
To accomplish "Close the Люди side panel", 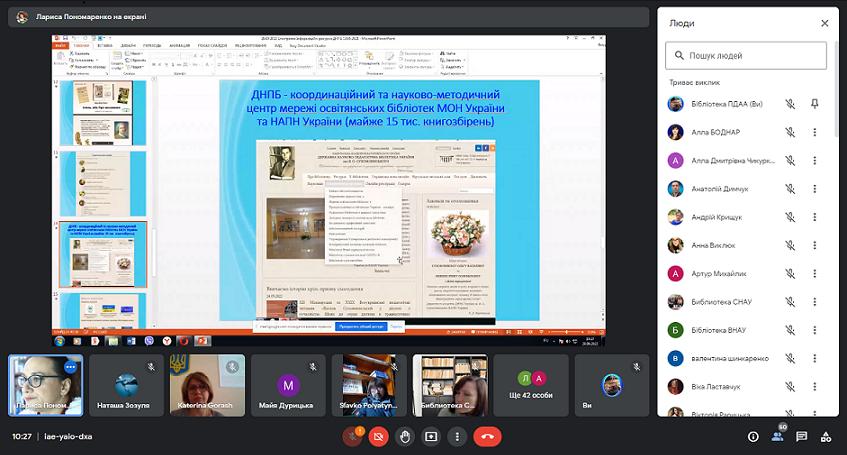I will [x=824, y=23].
